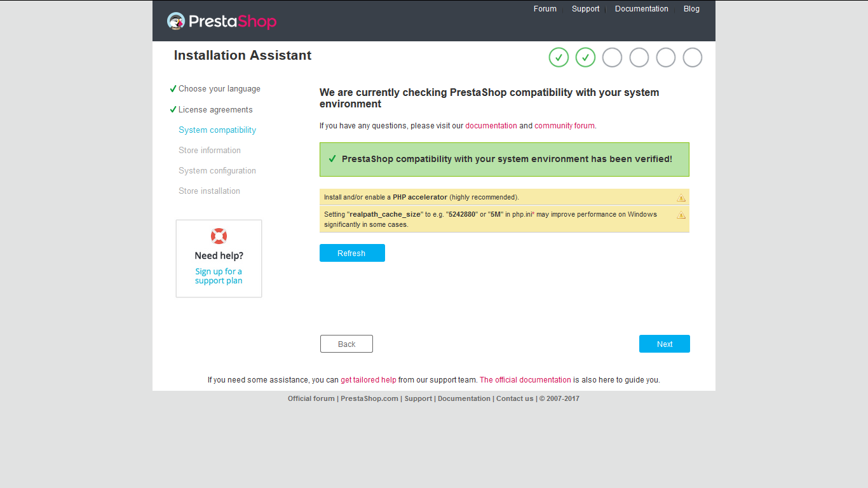868x488 pixels.
Task: Click the lifebuoy Need help icon
Action: 219,236
